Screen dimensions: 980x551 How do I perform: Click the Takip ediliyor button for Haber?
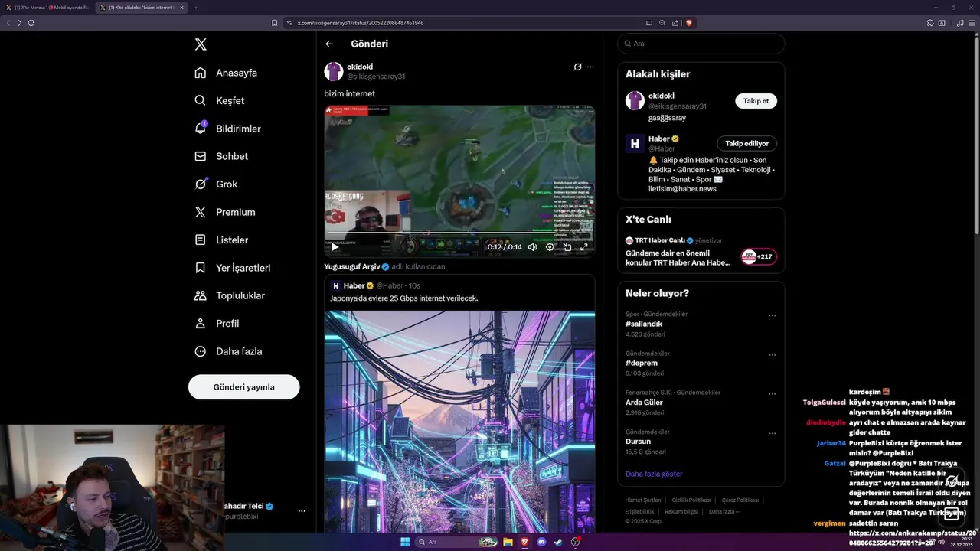(747, 143)
